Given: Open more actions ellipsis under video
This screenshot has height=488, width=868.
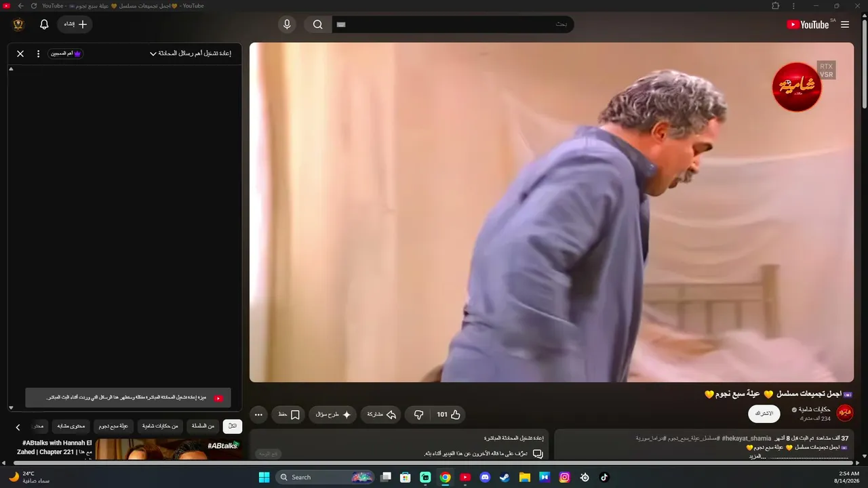Looking at the screenshot, I should pyautogui.click(x=258, y=415).
